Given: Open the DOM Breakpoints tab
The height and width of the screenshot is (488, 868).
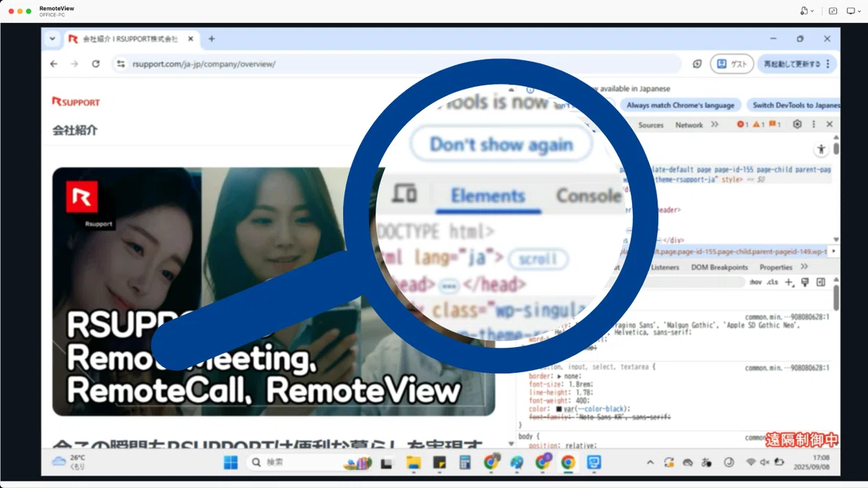Looking at the screenshot, I should coord(719,267).
